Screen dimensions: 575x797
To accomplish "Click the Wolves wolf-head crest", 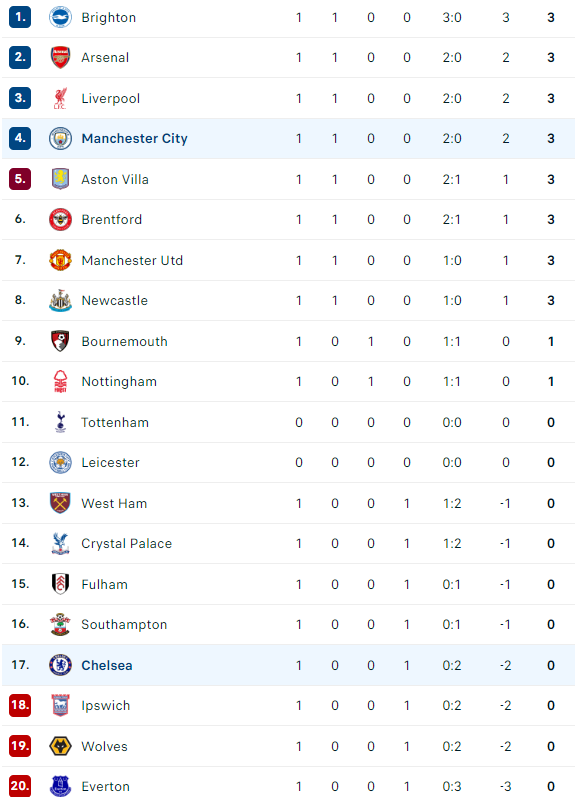I will (x=60, y=746).
